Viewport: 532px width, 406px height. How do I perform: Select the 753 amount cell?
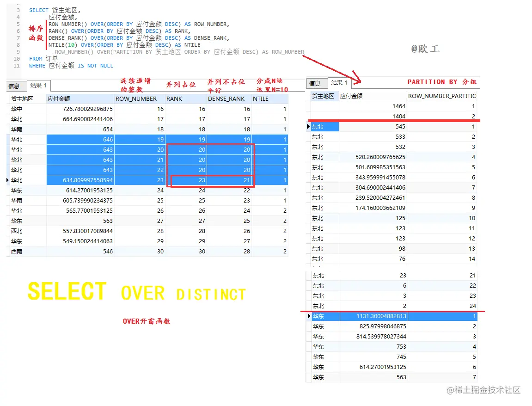pyautogui.click(x=373, y=347)
